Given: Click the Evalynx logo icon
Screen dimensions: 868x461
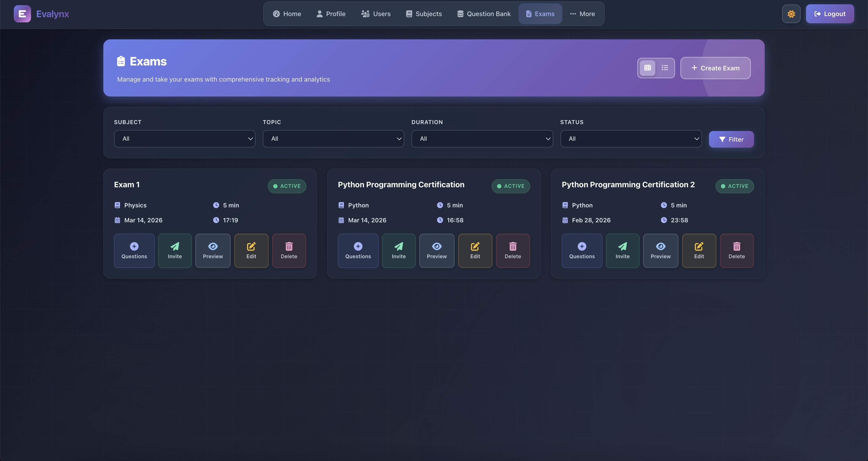Looking at the screenshot, I should point(22,14).
